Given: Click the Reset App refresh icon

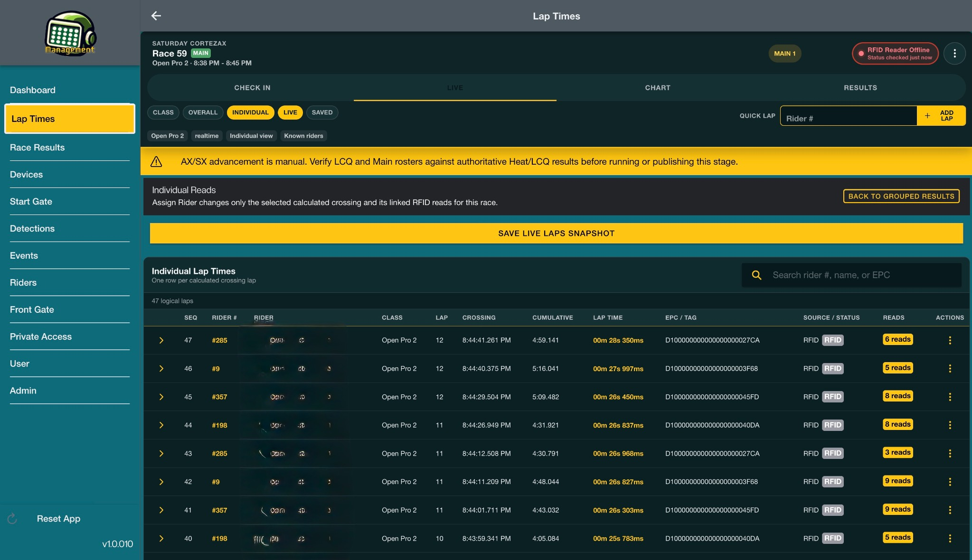Looking at the screenshot, I should [12, 519].
